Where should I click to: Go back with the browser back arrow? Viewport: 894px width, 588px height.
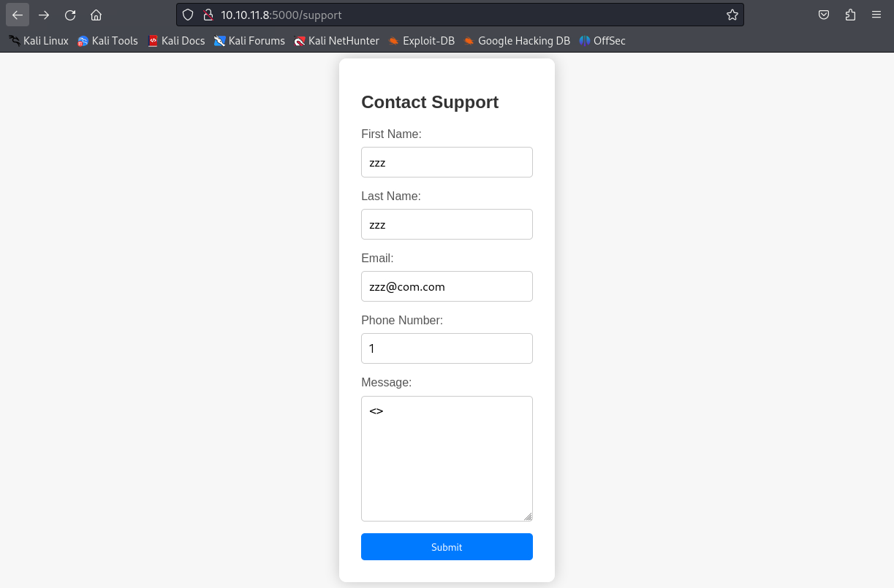click(18, 15)
